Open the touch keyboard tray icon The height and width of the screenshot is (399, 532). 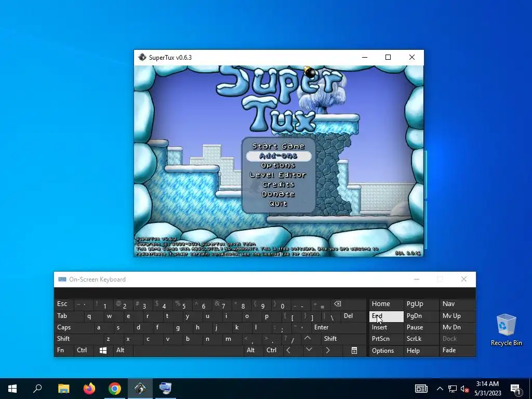point(421,389)
